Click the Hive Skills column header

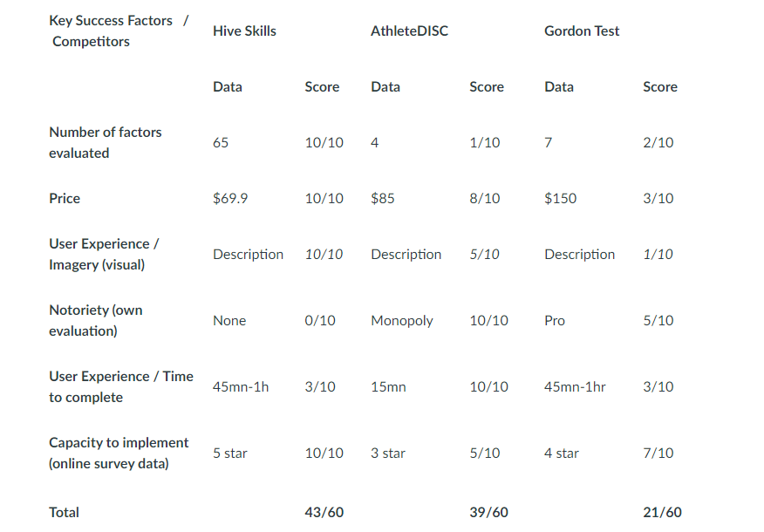pos(244,31)
